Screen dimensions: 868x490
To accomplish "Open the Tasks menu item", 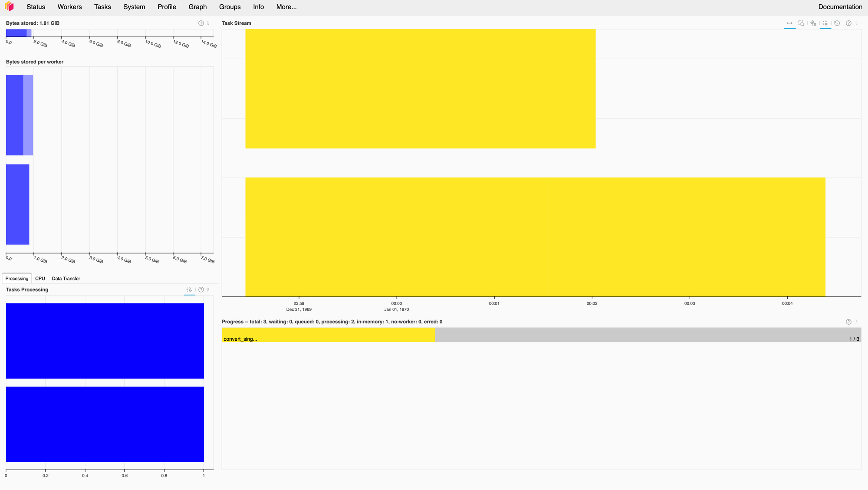I will (x=102, y=7).
